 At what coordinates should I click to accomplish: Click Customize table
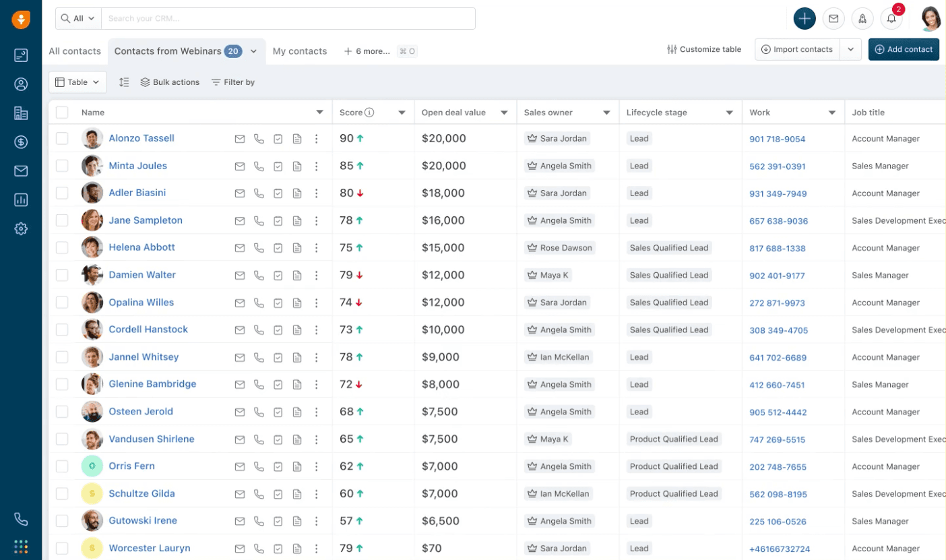tap(704, 49)
